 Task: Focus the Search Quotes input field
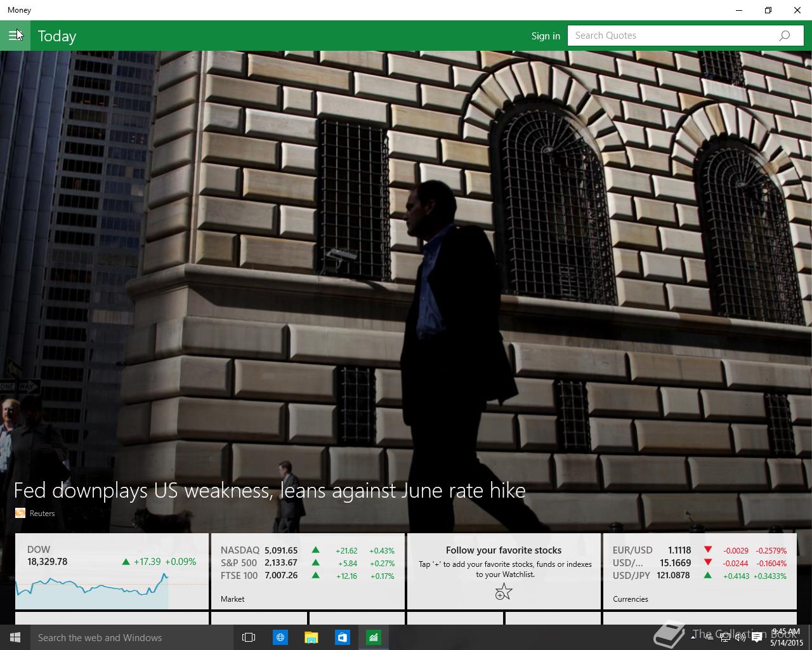[x=685, y=36]
